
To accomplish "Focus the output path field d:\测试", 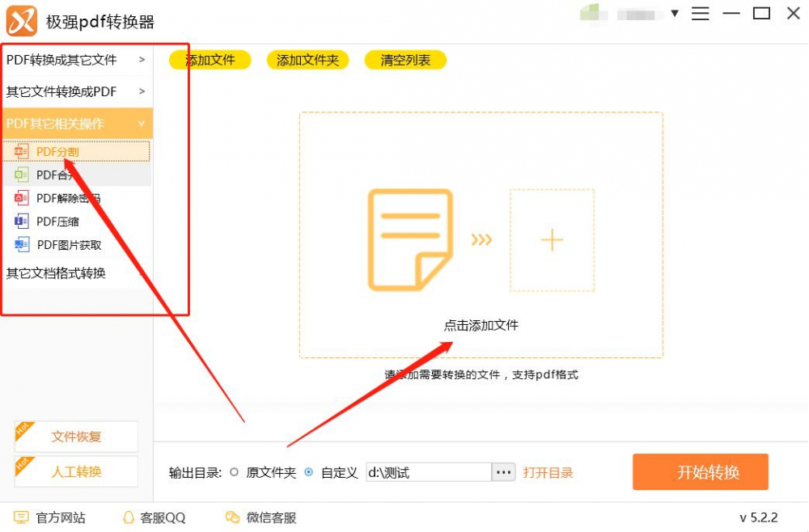I will pos(428,472).
